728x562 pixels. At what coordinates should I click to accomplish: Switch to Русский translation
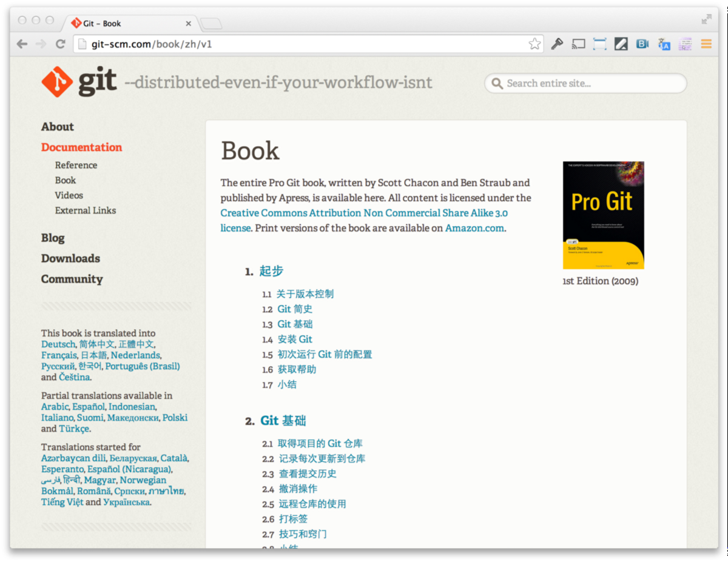[58, 366]
